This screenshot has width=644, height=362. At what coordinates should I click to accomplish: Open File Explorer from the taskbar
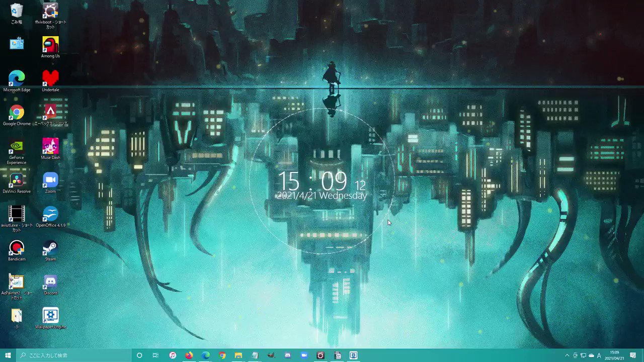click(238, 355)
